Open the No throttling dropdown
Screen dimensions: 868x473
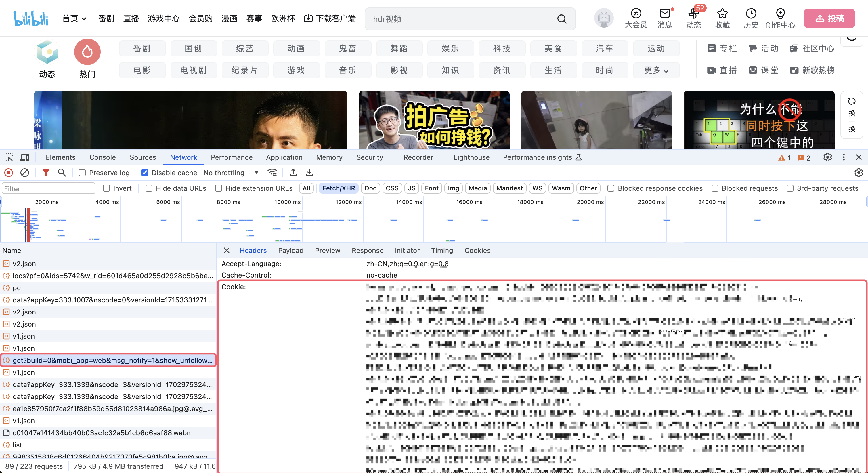(231, 173)
